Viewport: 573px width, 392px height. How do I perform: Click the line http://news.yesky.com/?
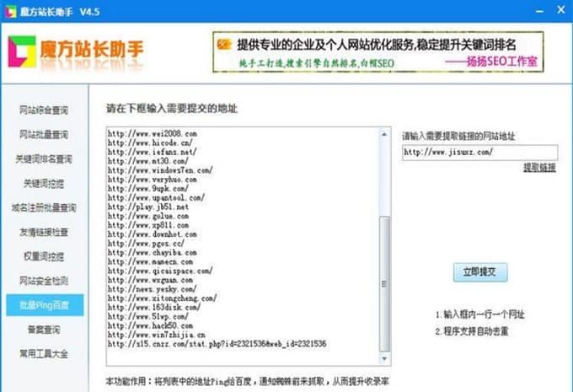tap(152, 289)
